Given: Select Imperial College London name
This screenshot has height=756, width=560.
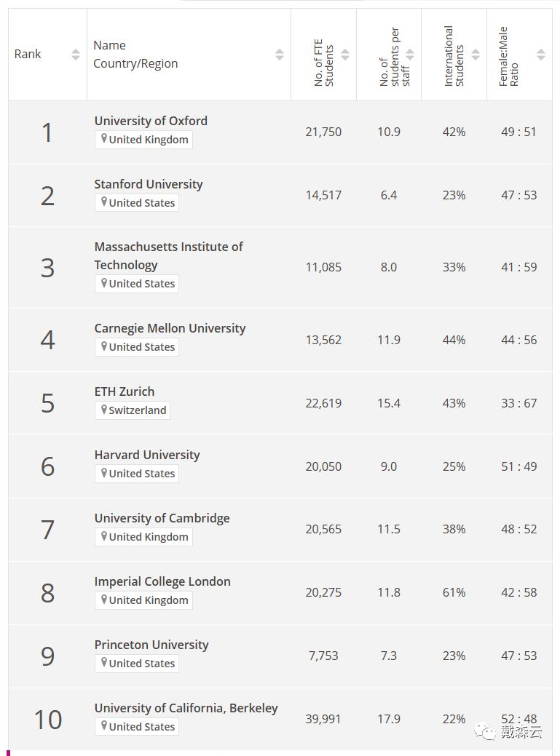Looking at the screenshot, I should (162, 581).
